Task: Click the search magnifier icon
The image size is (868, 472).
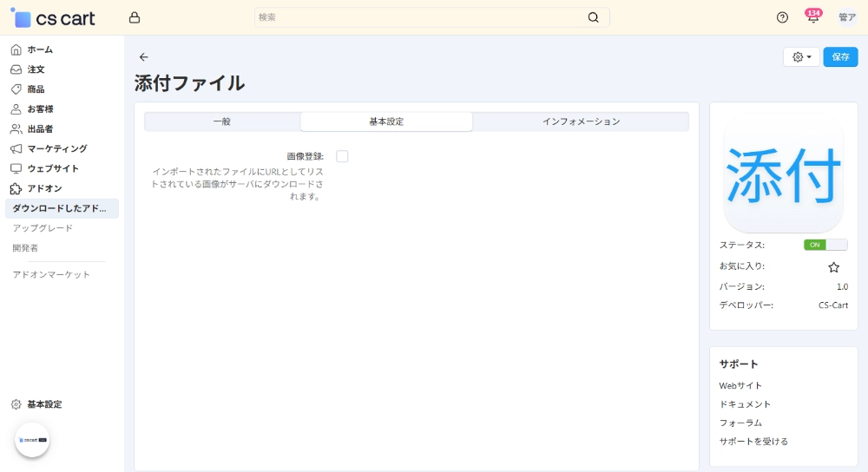Action: tap(593, 17)
